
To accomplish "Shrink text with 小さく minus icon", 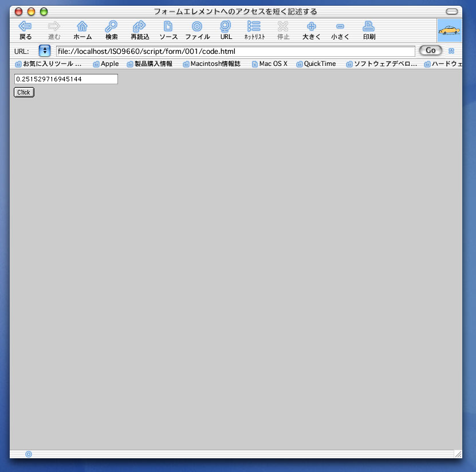I will pos(340,26).
